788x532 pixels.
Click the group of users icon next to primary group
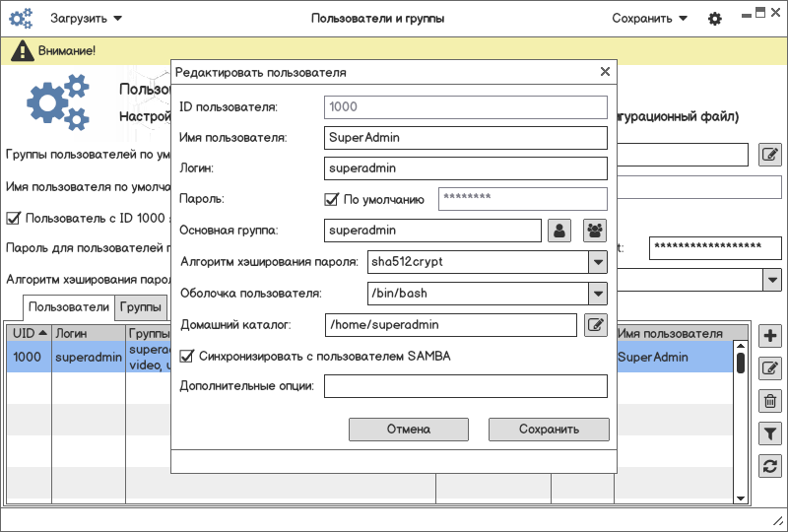tap(595, 231)
